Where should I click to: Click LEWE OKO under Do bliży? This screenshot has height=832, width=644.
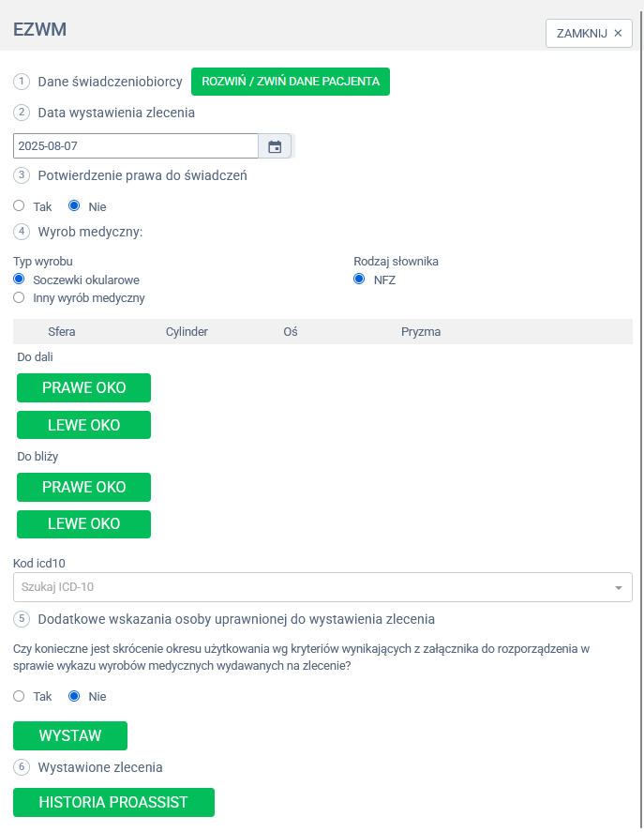tap(83, 524)
